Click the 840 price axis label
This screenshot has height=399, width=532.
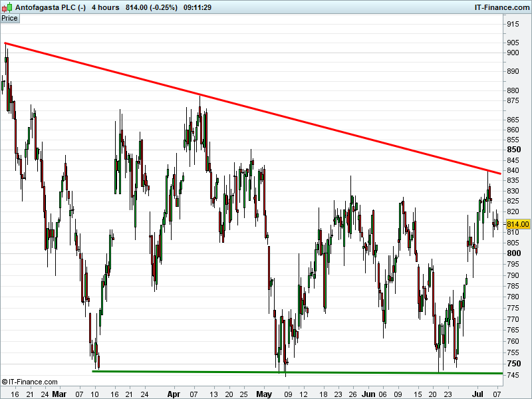click(x=513, y=170)
